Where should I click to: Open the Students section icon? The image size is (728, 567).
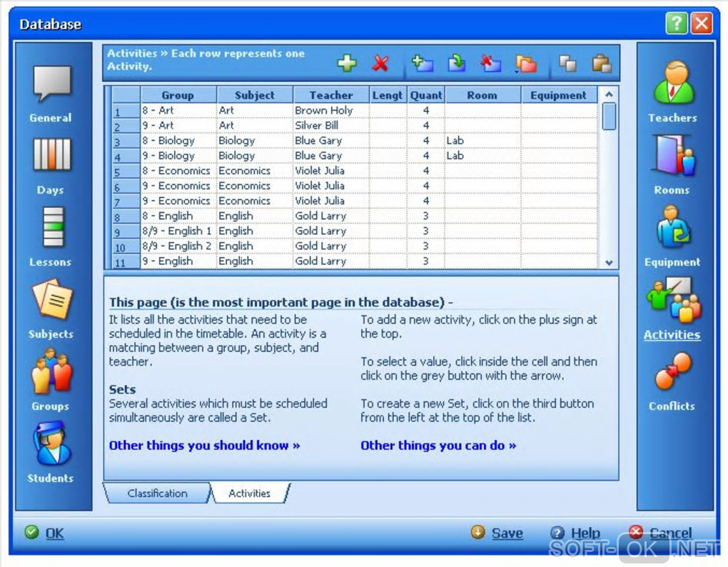tap(51, 444)
